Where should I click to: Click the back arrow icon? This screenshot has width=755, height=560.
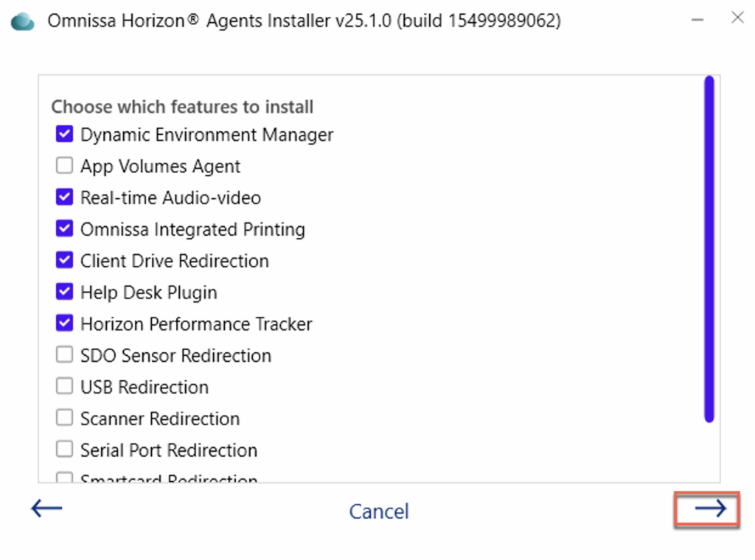point(46,508)
